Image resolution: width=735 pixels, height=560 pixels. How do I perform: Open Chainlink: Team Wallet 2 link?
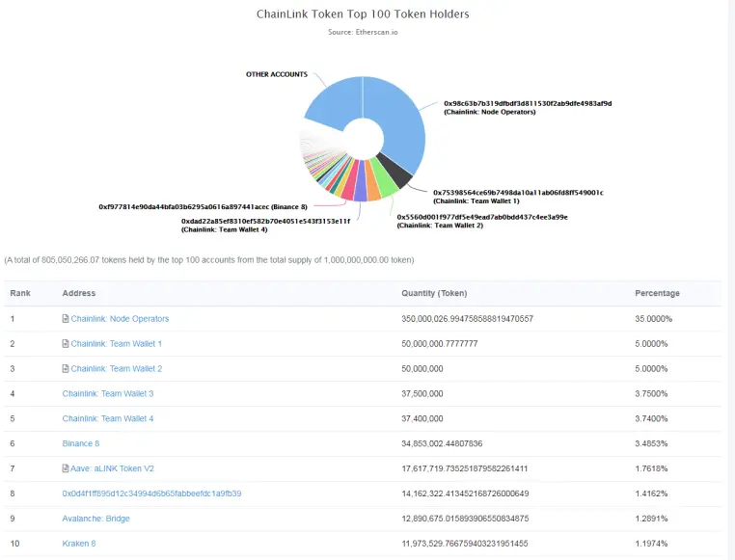pyautogui.click(x=117, y=368)
